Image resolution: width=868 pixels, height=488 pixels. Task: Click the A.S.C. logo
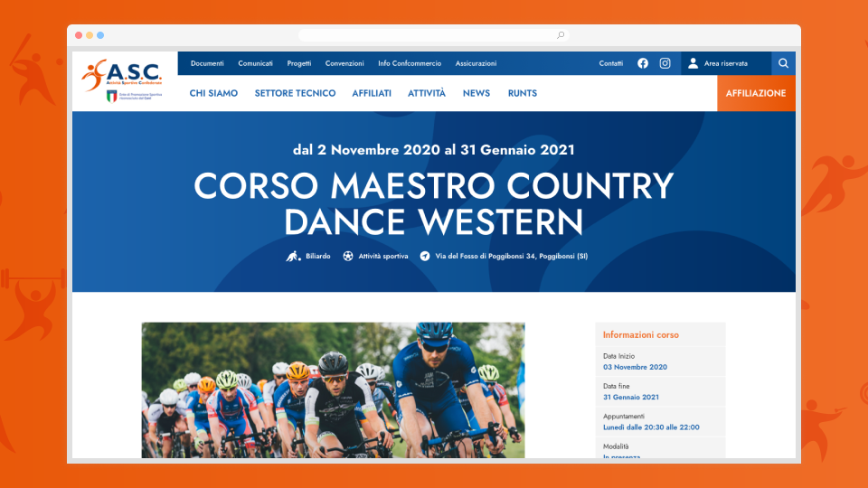122,80
